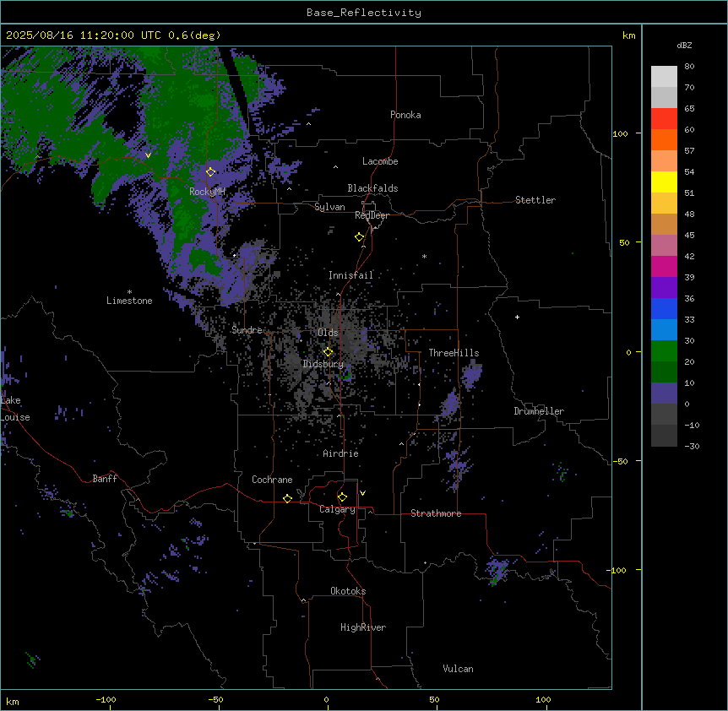Select the HighRiver label
Screen dimensions: 728x711
coord(363,627)
